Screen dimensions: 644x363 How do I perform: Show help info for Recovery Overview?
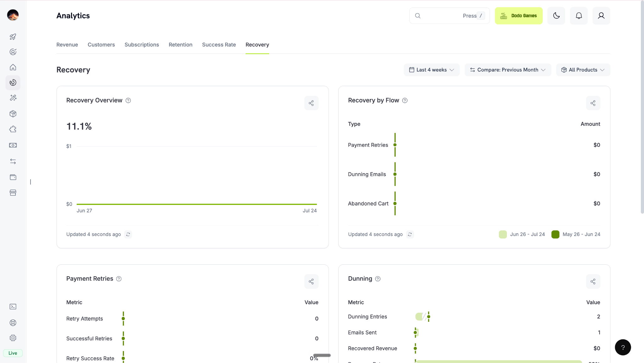[x=128, y=101]
